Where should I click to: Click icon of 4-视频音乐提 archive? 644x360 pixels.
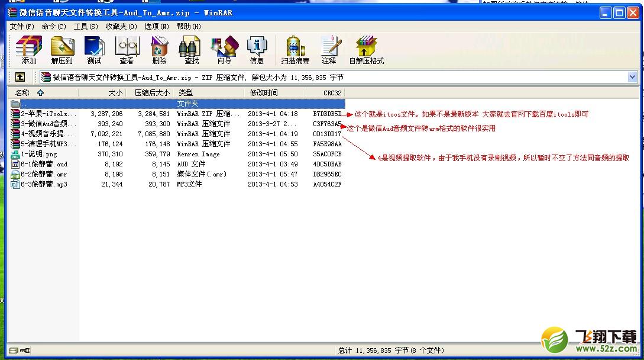click(15, 134)
